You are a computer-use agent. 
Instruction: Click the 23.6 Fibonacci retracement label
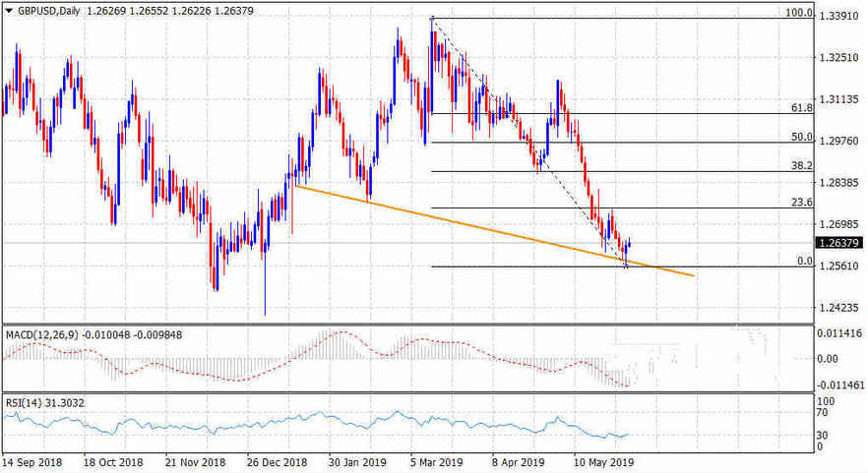(801, 203)
